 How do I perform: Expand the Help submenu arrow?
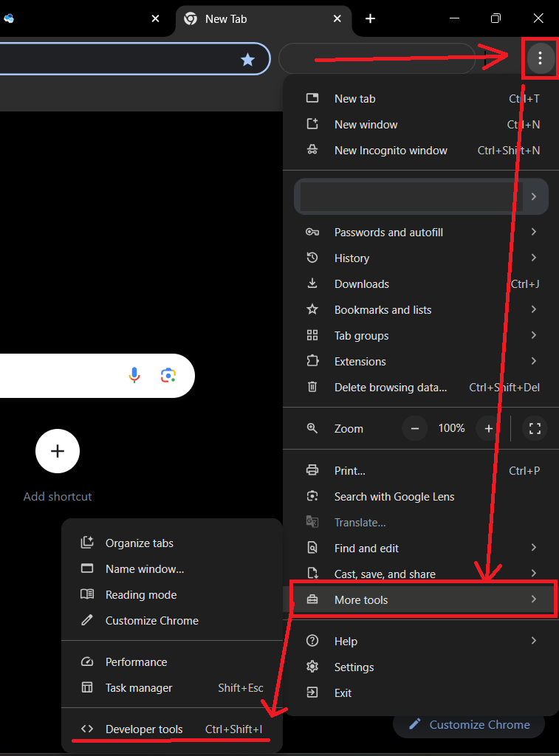[533, 640]
